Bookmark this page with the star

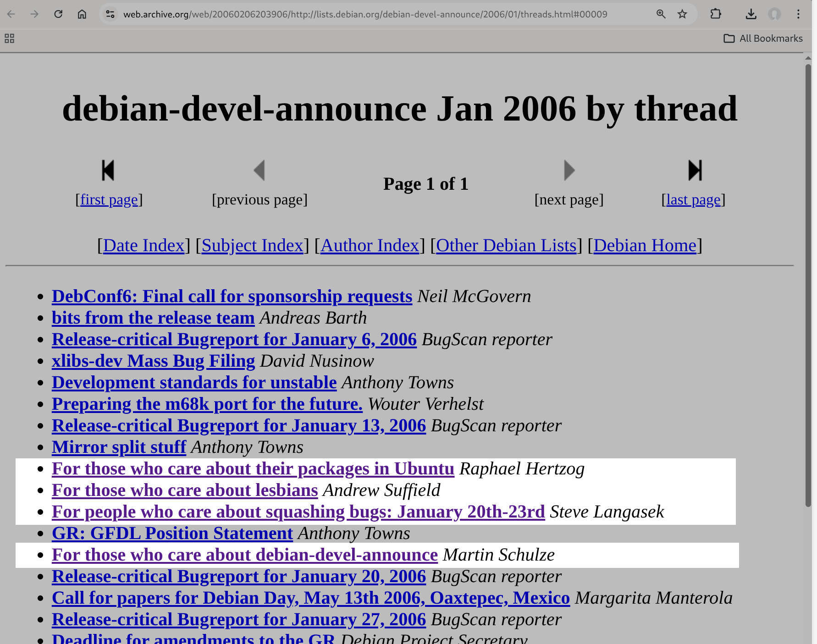[683, 14]
